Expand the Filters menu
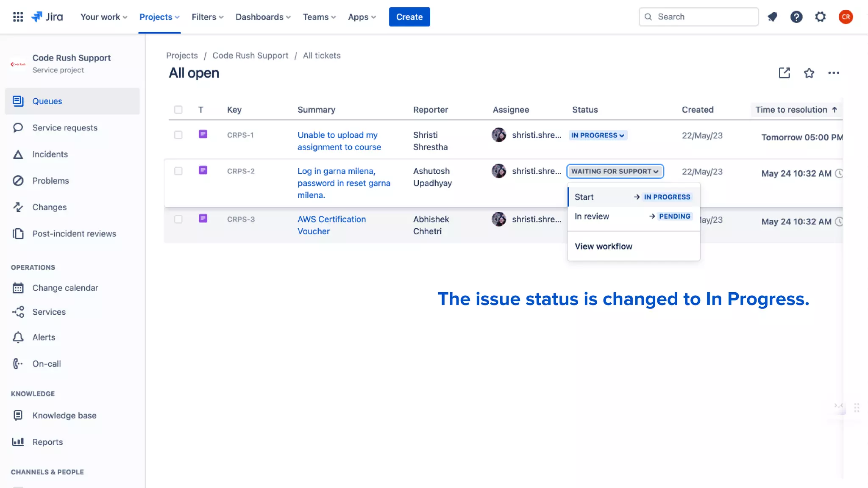Screen dimensions: 868x488 (207, 17)
